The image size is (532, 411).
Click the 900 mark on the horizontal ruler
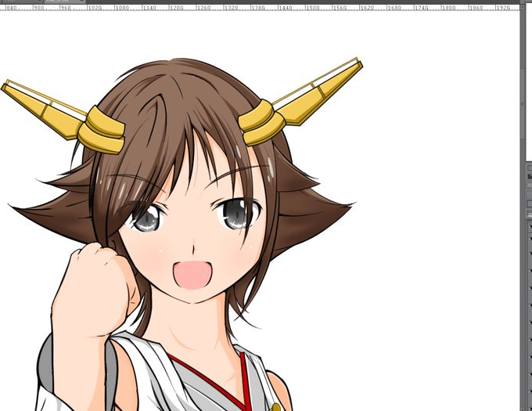pyautogui.click(x=39, y=8)
